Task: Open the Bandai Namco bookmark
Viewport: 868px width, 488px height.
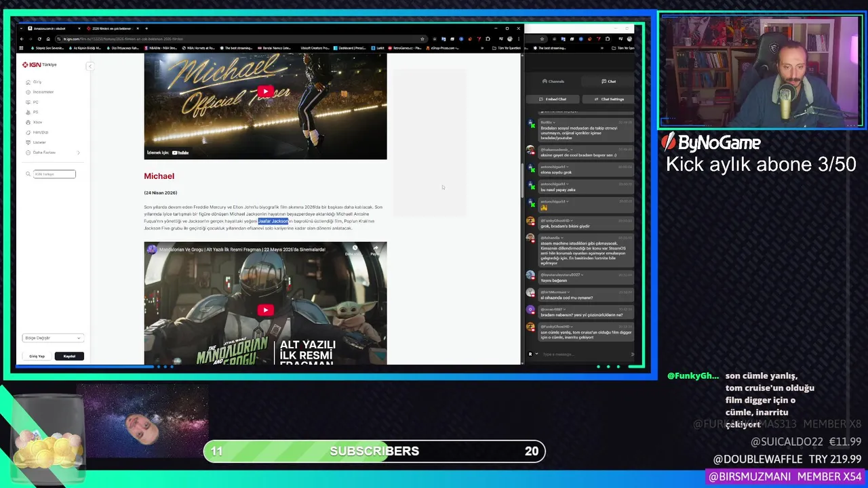Action: [275, 48]
